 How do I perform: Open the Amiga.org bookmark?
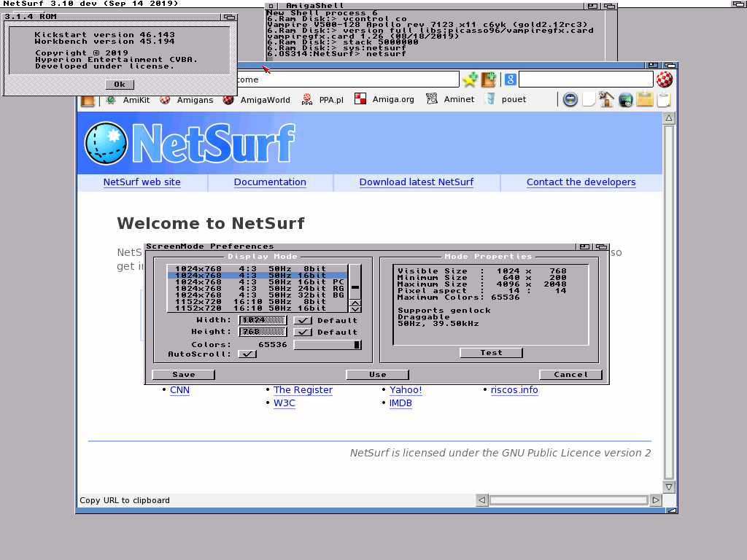(x=384, y=99)
